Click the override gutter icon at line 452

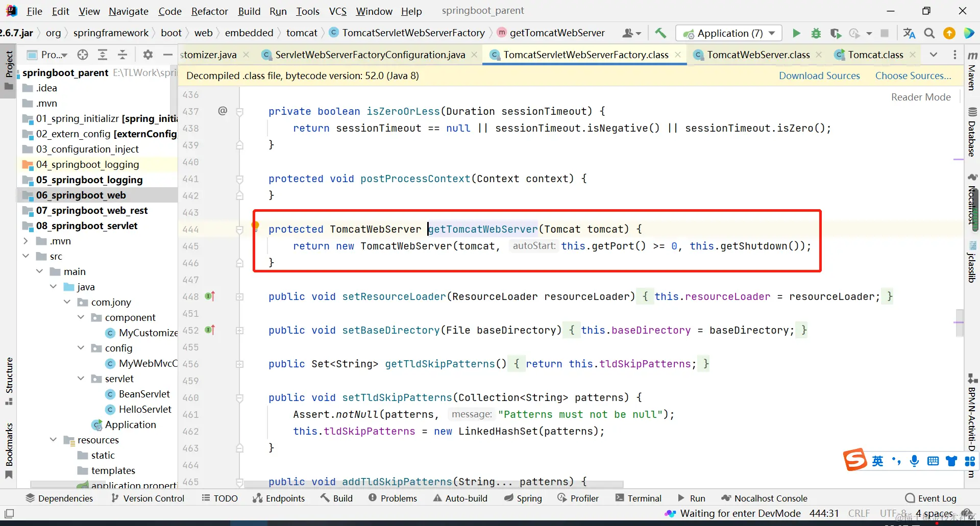coord(210,330)
